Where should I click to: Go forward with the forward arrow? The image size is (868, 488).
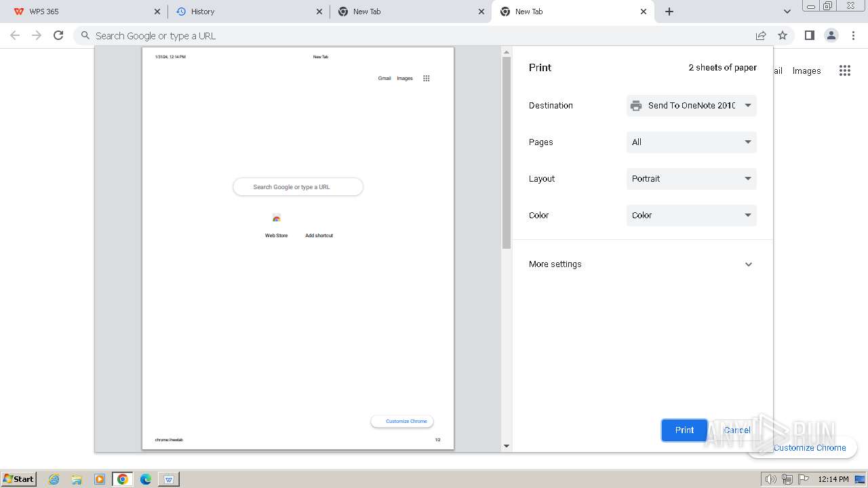point(37,35)
